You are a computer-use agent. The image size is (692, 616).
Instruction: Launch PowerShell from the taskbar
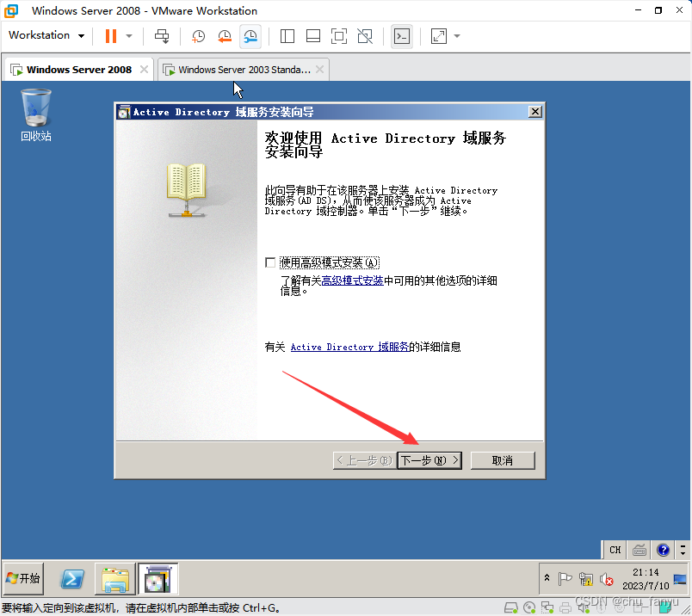(x=72, y=578)
